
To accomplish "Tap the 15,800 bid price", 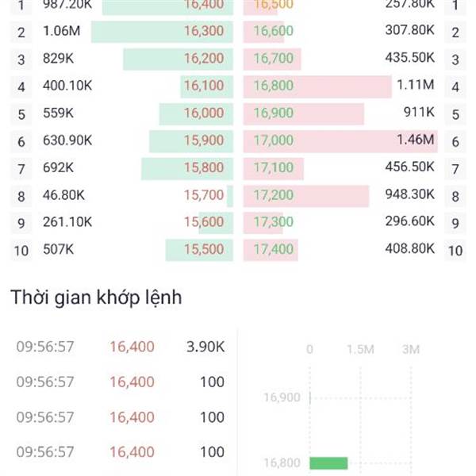I will tap(204, 167).
